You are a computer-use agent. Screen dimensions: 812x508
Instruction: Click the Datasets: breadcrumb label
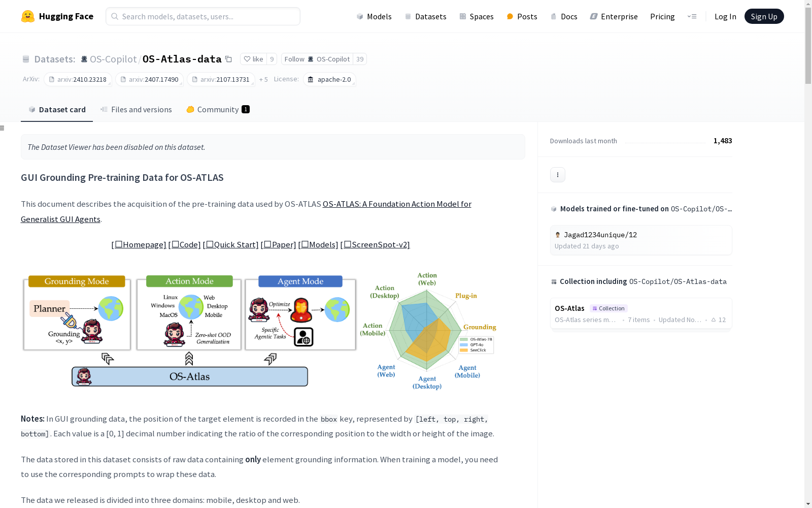(x=54, y=59)
